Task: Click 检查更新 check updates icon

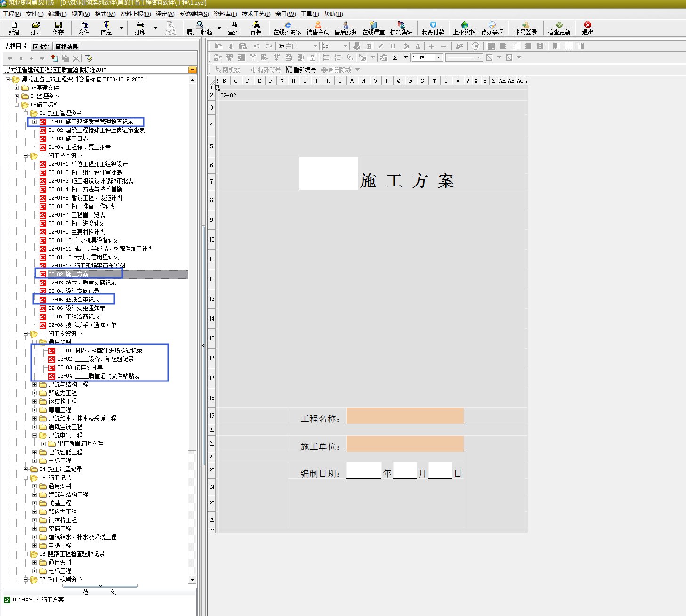Action: click(x=559, y=28)
